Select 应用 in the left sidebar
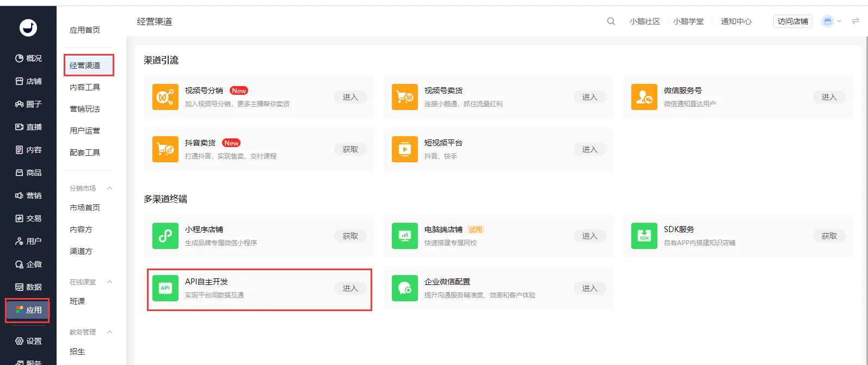Viewport: 868px width, 365px height. pyautogui.click(x=28, y=310)
